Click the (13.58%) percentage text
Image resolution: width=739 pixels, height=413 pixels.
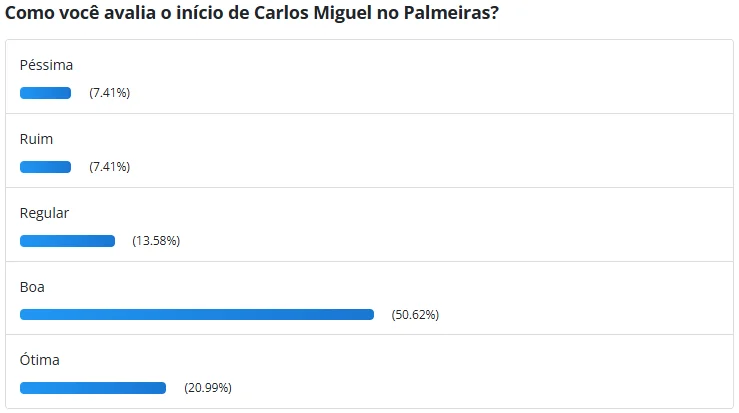pyautogui.click(x=156, y=241)
